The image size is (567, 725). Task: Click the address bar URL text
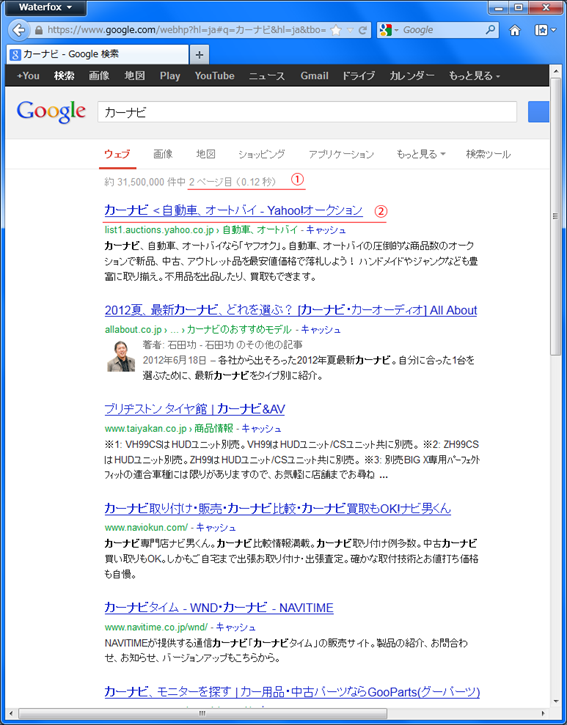[186, 31]
